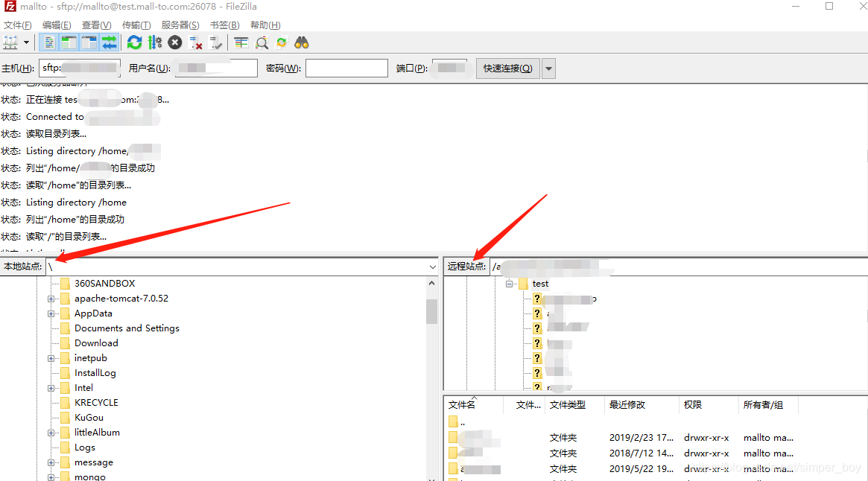Screen dimensions: 868x481
Task: Toggle directory comparison
Action: [x=262, y=42]
